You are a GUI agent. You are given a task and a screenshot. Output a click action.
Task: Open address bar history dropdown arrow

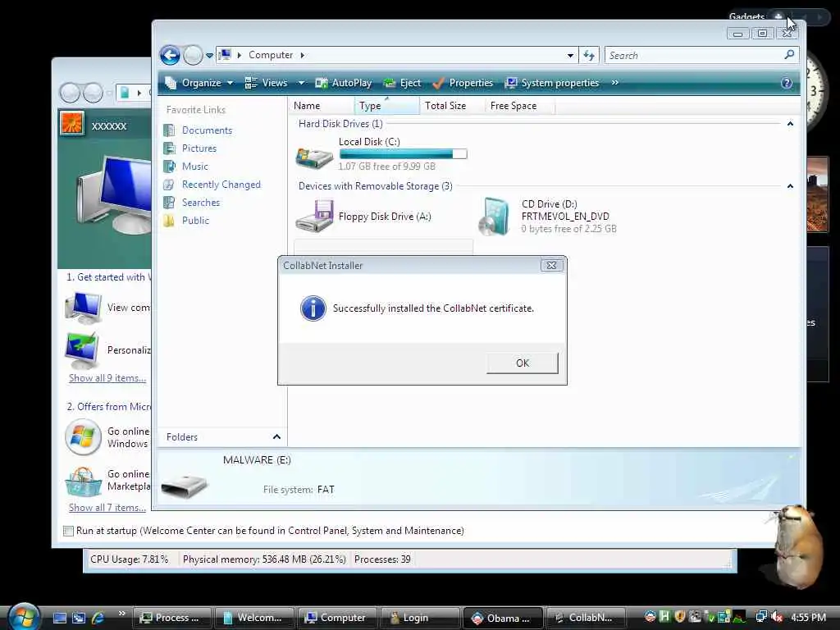570,55
